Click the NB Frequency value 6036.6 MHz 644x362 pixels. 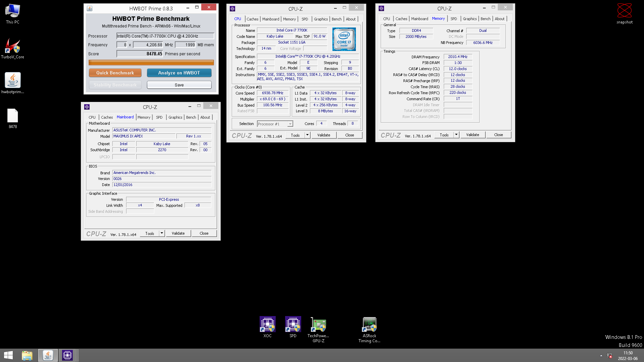pyautogui.click(x=483, y=43)
